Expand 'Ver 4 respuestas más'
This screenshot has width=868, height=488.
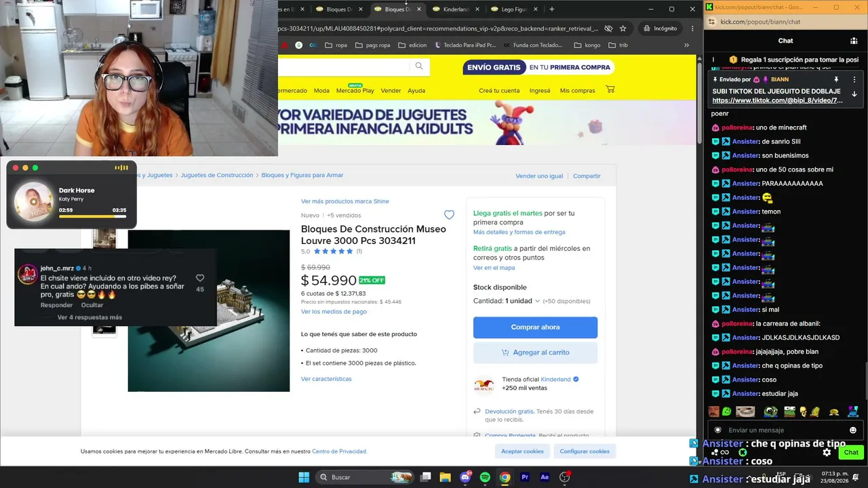(90, 317)
